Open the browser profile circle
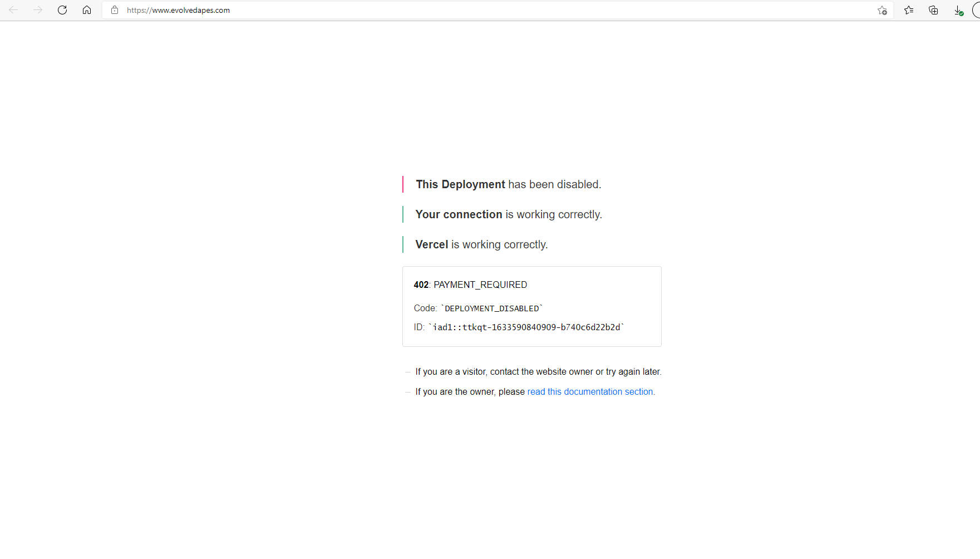 click(x=976, y=10)
